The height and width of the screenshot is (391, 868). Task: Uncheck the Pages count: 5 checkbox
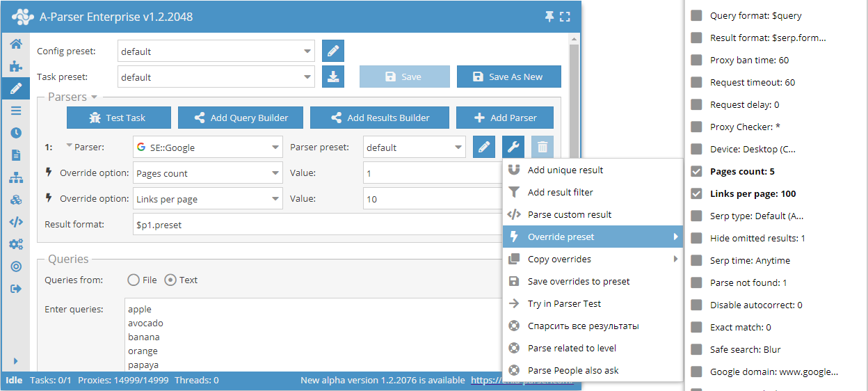point(696,171)
